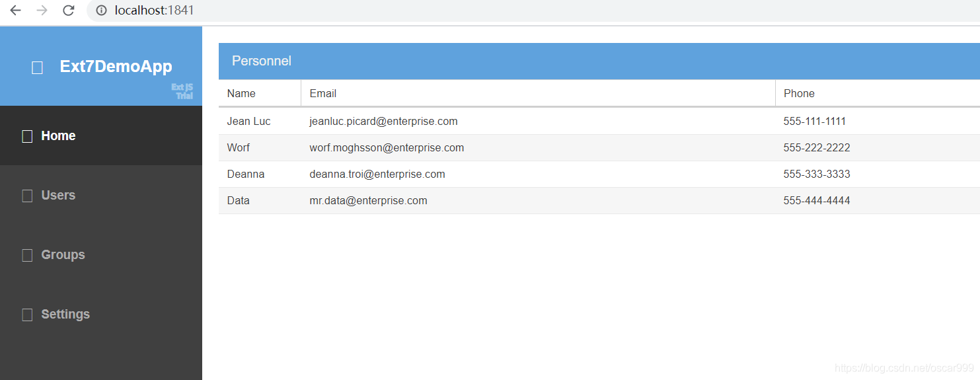Click the Home tab icon

point(27,136)
